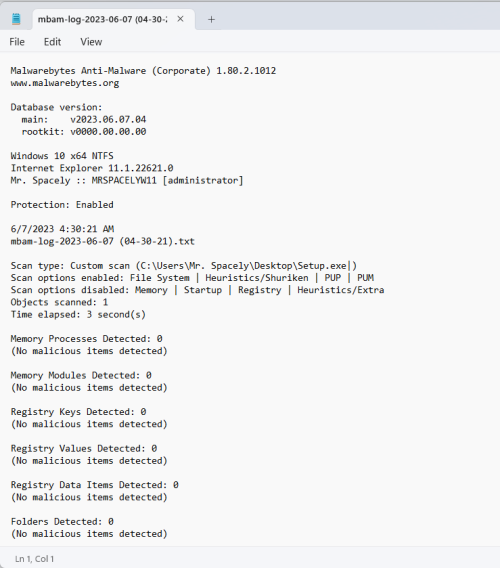
Task: Click the Registry Keys Detected: 0 line
Action: point(78,412)
